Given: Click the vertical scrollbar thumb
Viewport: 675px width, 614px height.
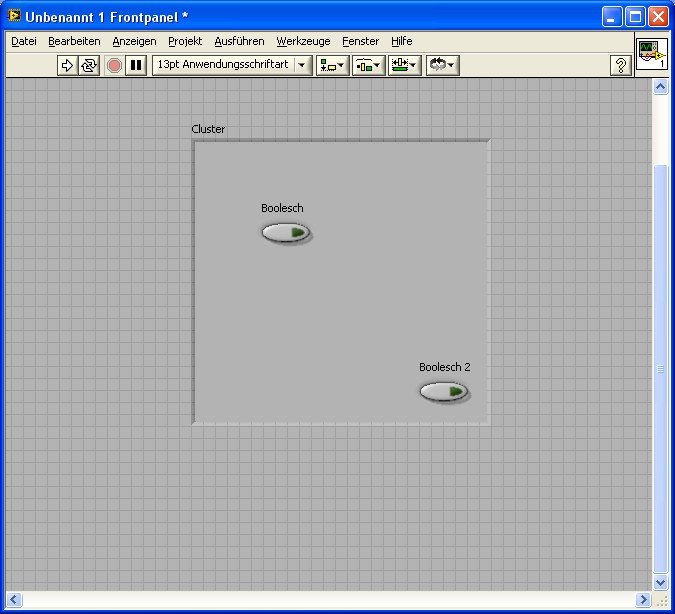Looking at the screenshot, I should [x=660, y=369].
